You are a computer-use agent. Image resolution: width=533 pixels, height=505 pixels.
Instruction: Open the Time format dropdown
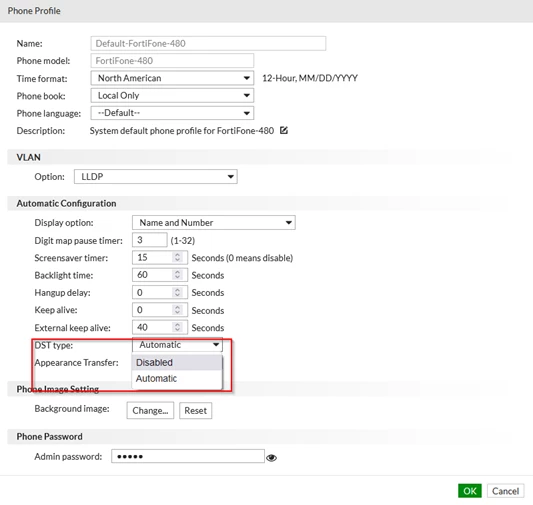172,78
